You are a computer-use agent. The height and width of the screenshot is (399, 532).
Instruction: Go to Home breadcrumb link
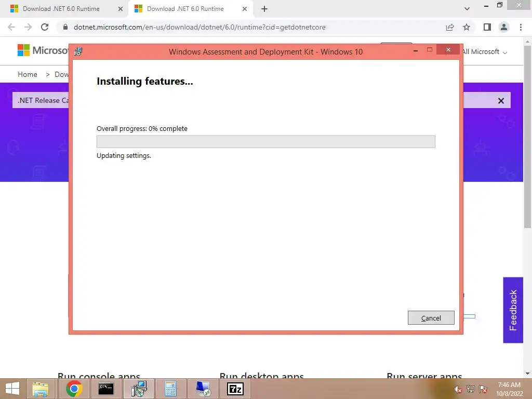(28, 74)
